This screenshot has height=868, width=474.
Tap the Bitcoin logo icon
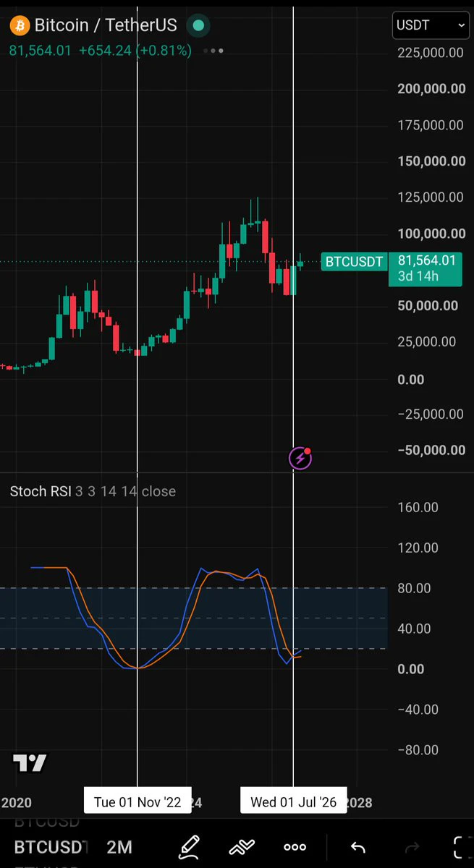[19, 26]
